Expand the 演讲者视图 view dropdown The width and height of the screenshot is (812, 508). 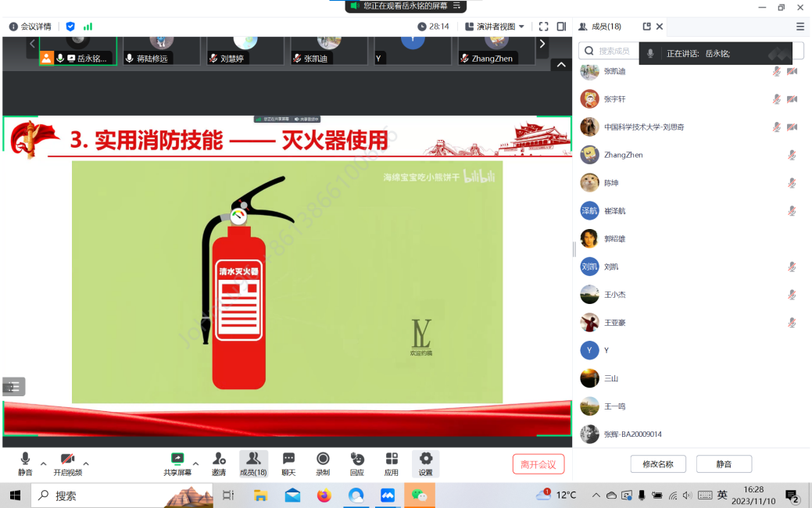click(495, 27)
